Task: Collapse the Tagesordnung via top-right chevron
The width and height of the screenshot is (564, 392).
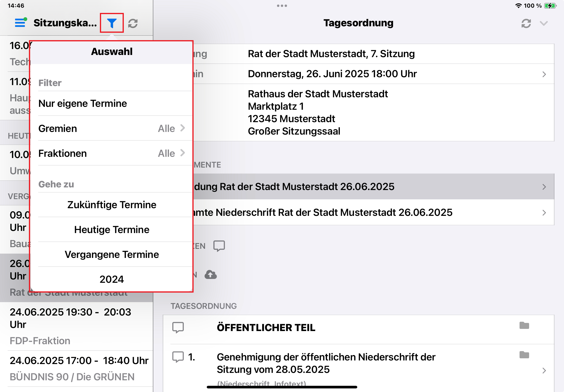Action: 544,23
